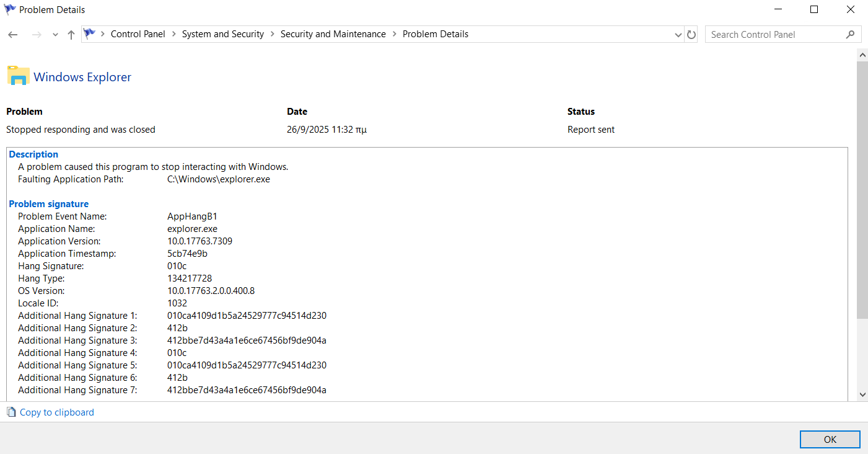Click the scrollbar up arrow

(862, 55)
